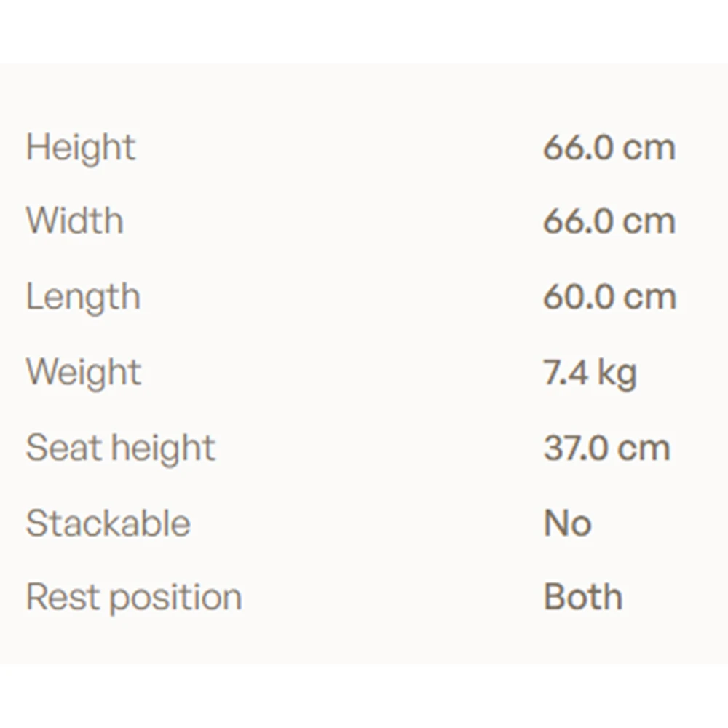Viewport: 728px width, 728px height.
Task: Select the No value for Stackable
Action: coord(567,523)
